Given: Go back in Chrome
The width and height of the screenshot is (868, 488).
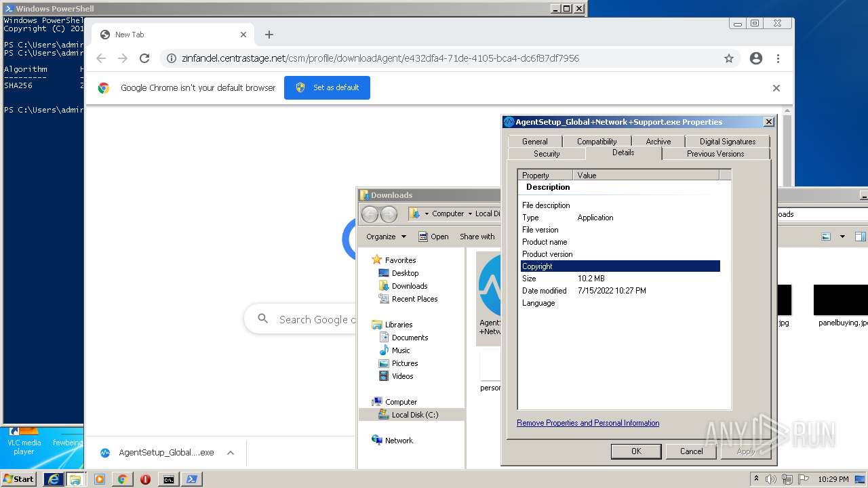Looking at the screenshot, I should [x=101, y=58].
